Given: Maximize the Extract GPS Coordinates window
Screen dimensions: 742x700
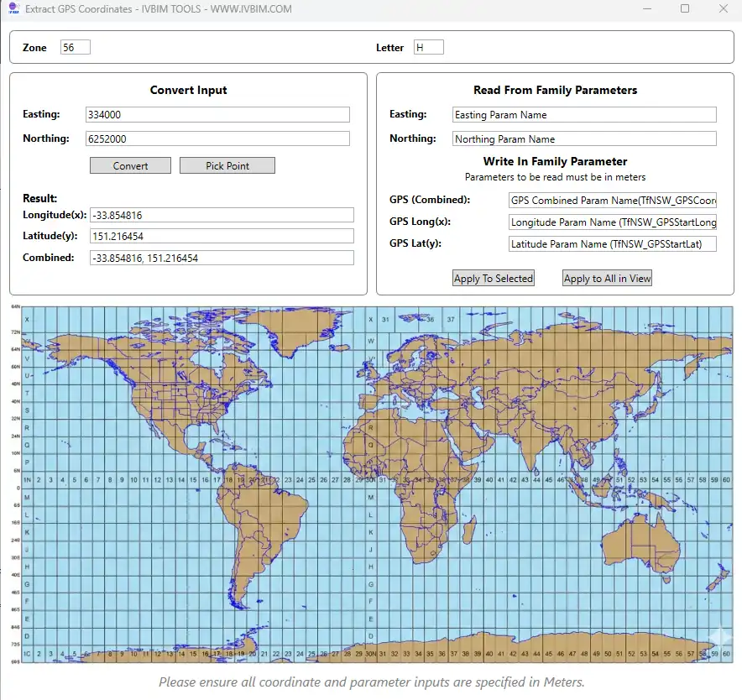Looking at the screenshot, I should tap(684, 9).
